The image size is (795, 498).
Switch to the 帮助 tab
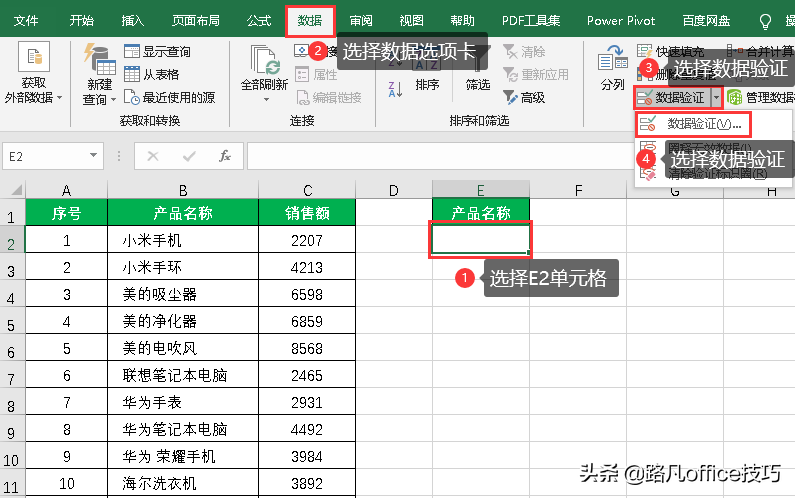(x=462, y=21)
